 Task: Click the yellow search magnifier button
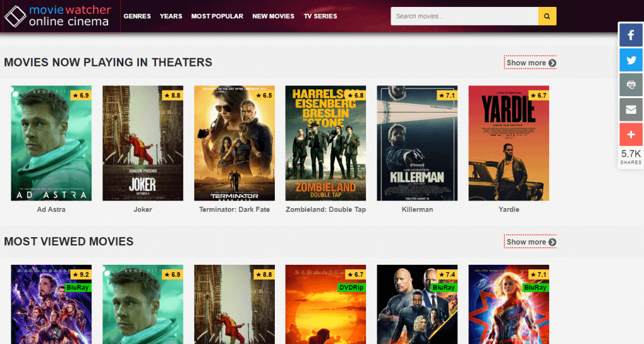[x=547, y=16]
